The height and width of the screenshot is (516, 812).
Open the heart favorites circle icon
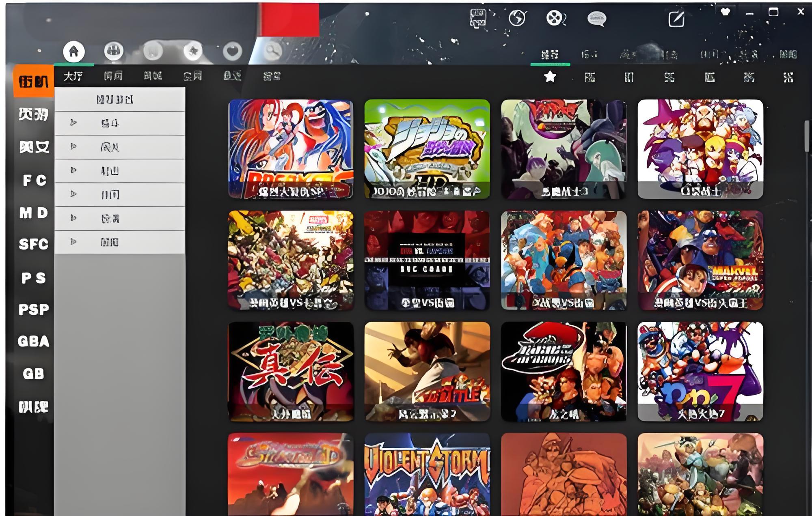tap(232, 51)
